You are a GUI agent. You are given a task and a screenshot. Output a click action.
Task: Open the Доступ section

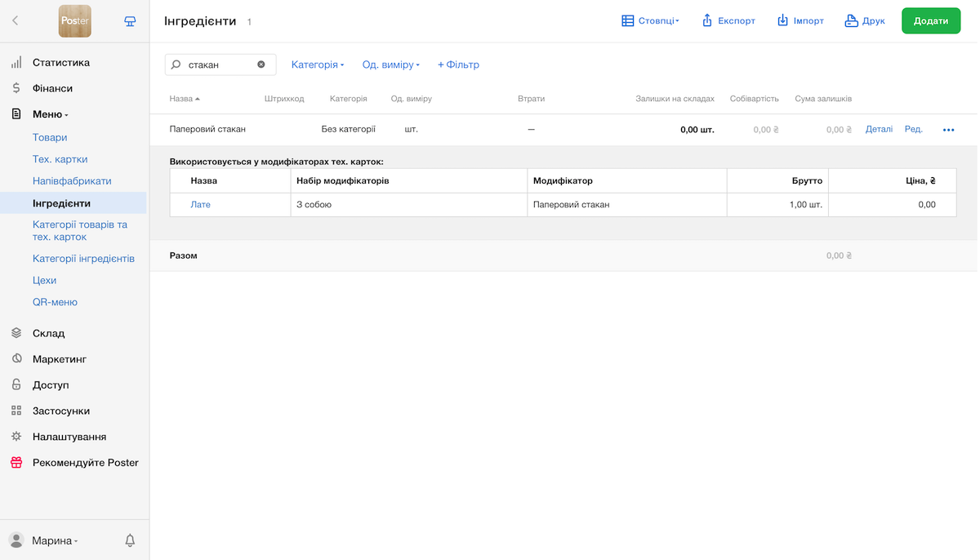(x=51, y=384)
